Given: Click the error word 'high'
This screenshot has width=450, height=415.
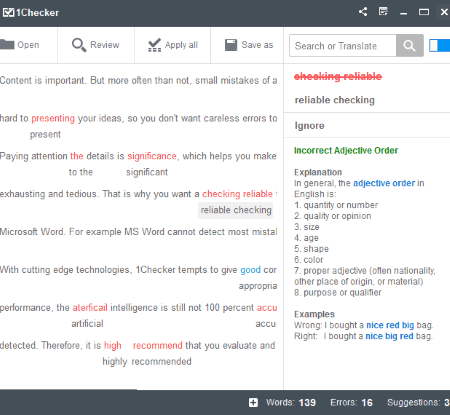Looking at the screenshot, I should (112, 345).
